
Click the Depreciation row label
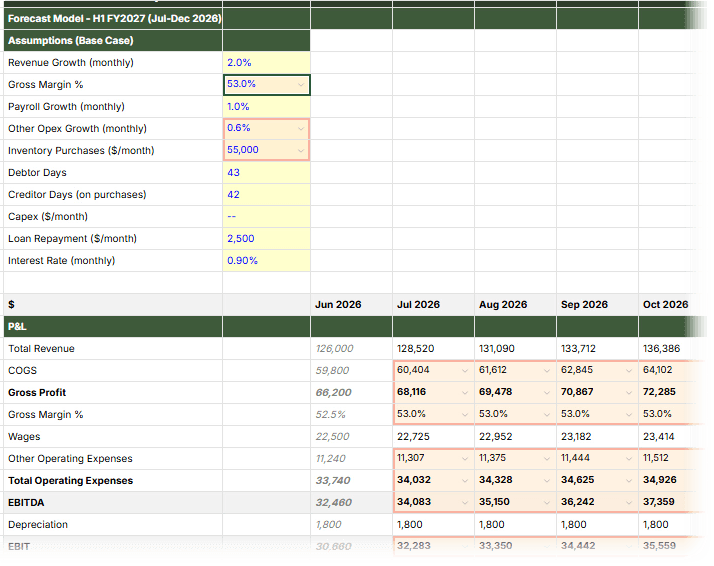pos(37,525)
